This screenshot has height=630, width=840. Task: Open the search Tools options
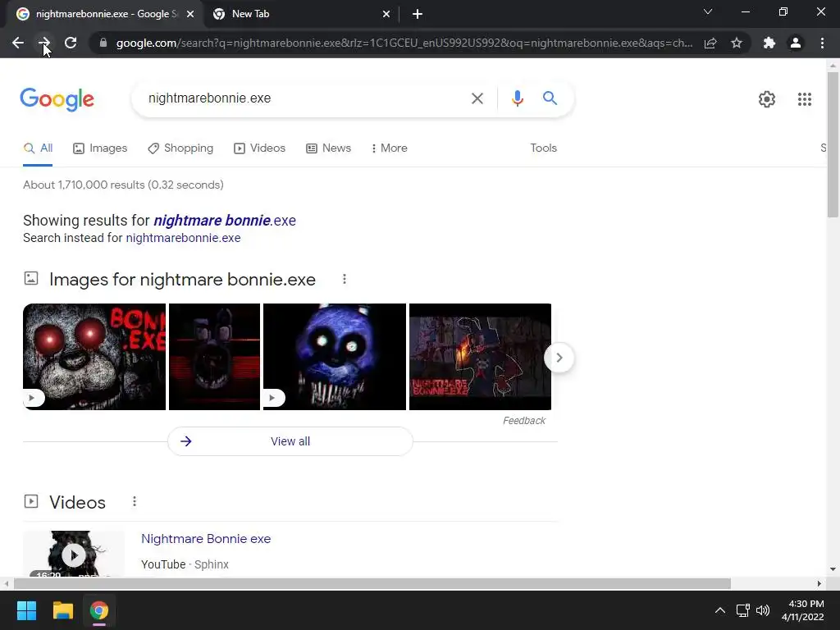[543, 148]
